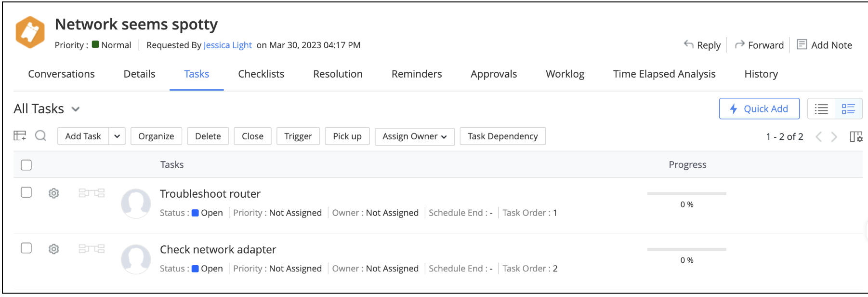The height and width of the screenshot is (297, 868).
Task: Expand the All Tasks filter dropdown
Action: click(76, 109)
